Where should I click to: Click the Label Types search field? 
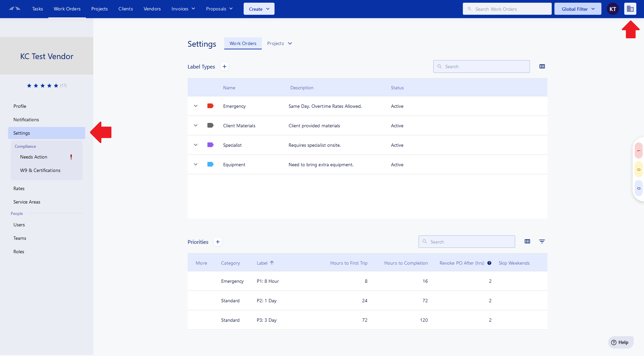coord(481,66)
